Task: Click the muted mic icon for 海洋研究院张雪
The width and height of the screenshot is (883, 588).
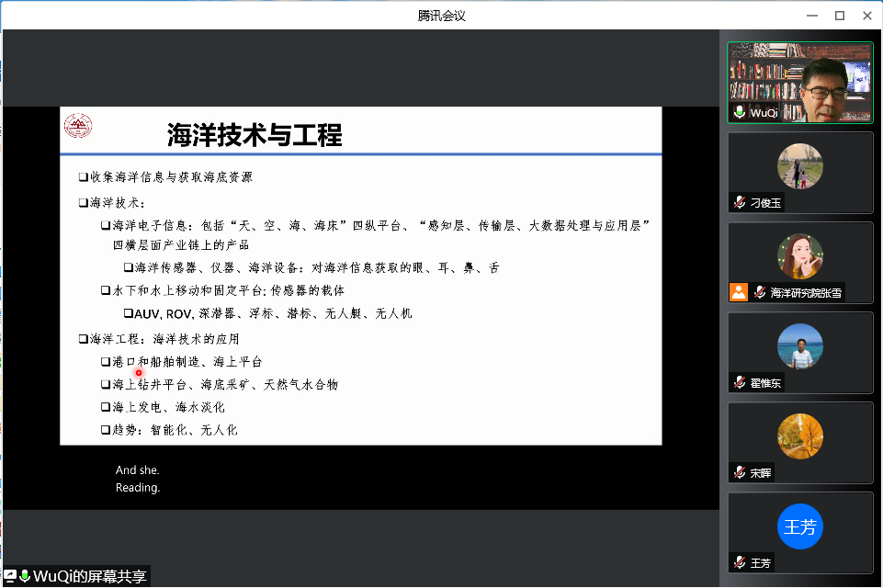Action: 760,292
